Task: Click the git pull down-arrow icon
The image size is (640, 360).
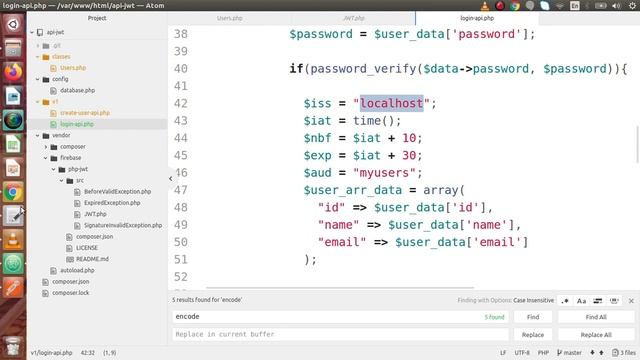Action: (x=592, y=353)
